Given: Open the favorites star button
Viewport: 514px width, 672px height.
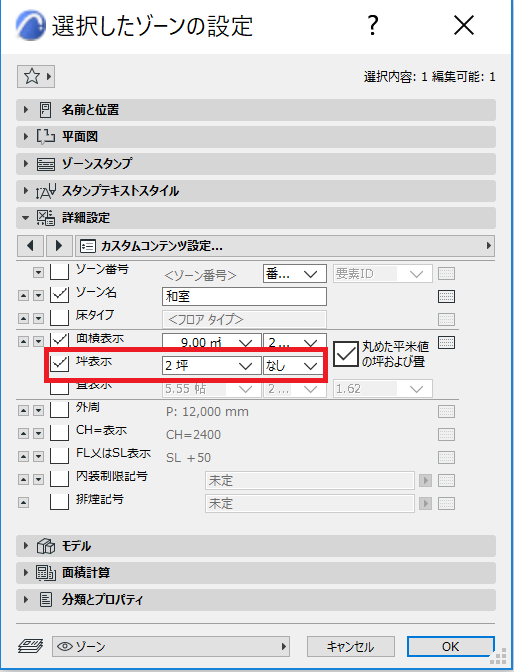Looking at the screenshot, I should tap(36, 77).
